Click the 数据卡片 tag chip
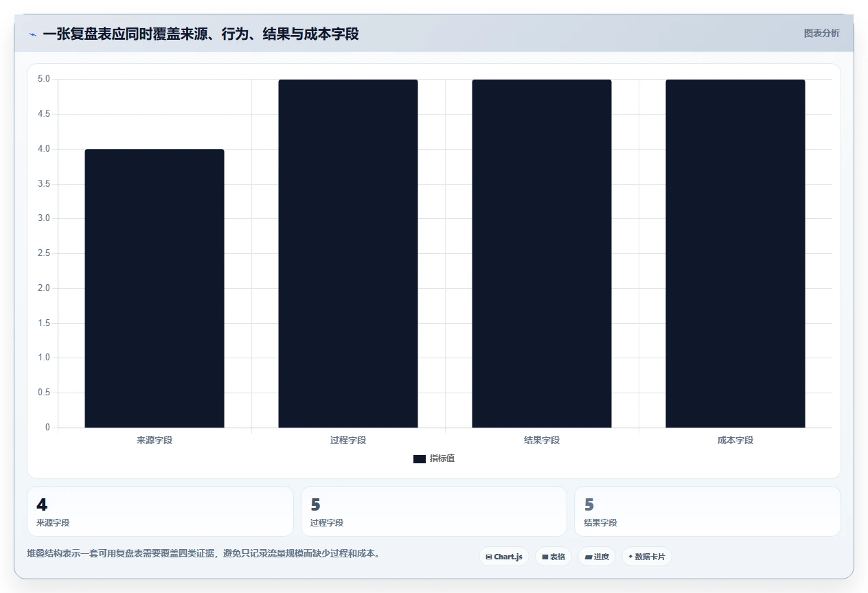868x593 pixels. pyautogui.click(x=647, y=557)
